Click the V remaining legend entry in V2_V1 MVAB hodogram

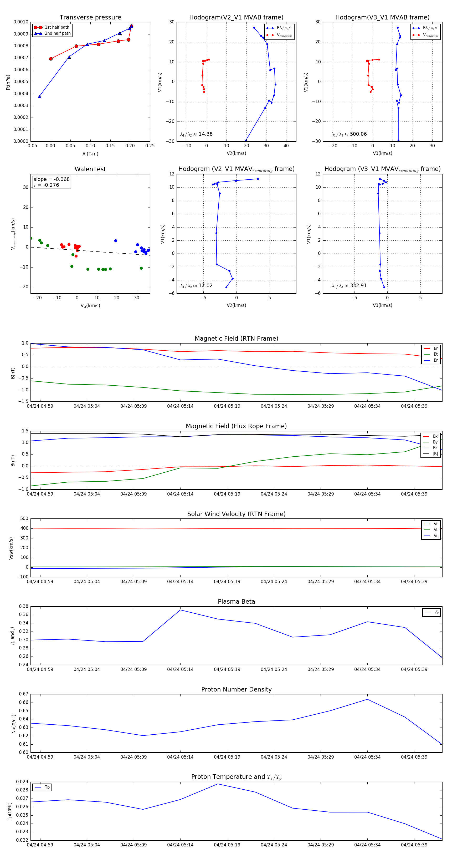(x=279, y=35)
